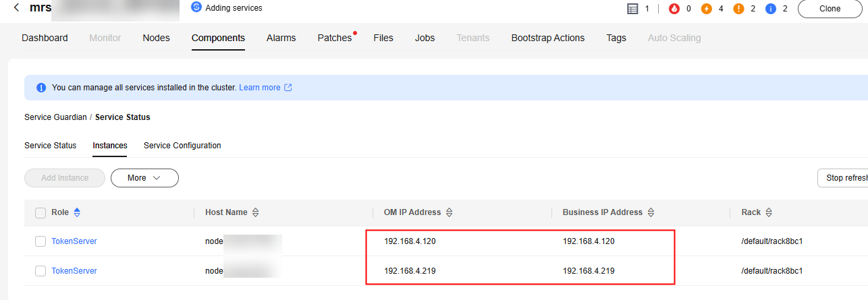
Task: Click Business IP Address cell 192.168.4.219
Action: [x=589, y=271]
